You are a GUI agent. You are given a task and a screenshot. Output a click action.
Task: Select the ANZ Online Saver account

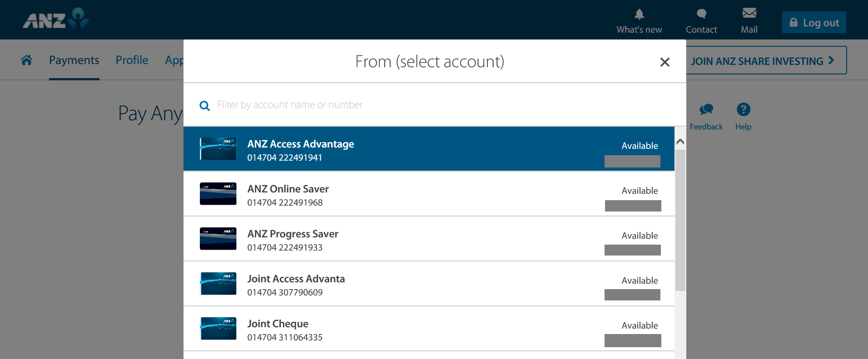(x=429, y=194)
